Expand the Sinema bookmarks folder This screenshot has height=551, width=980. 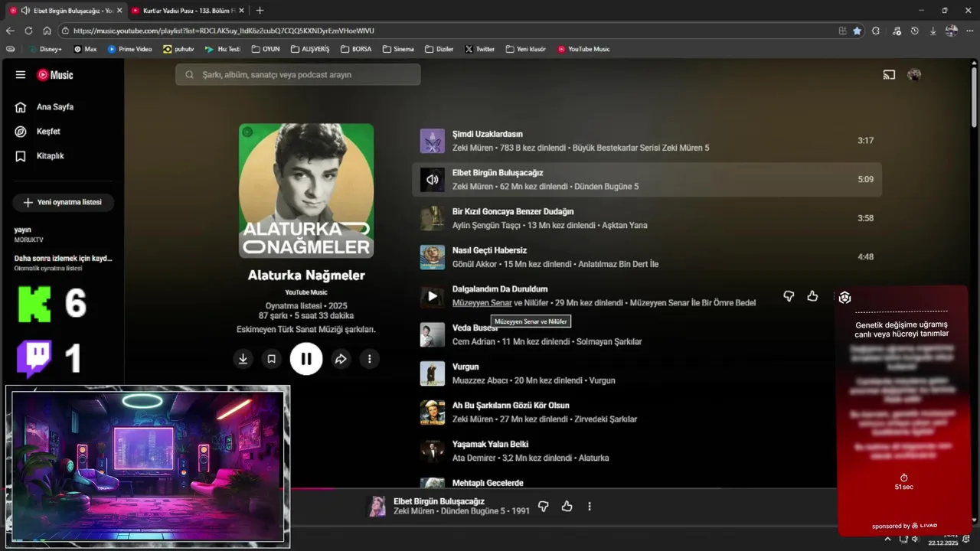398,49
